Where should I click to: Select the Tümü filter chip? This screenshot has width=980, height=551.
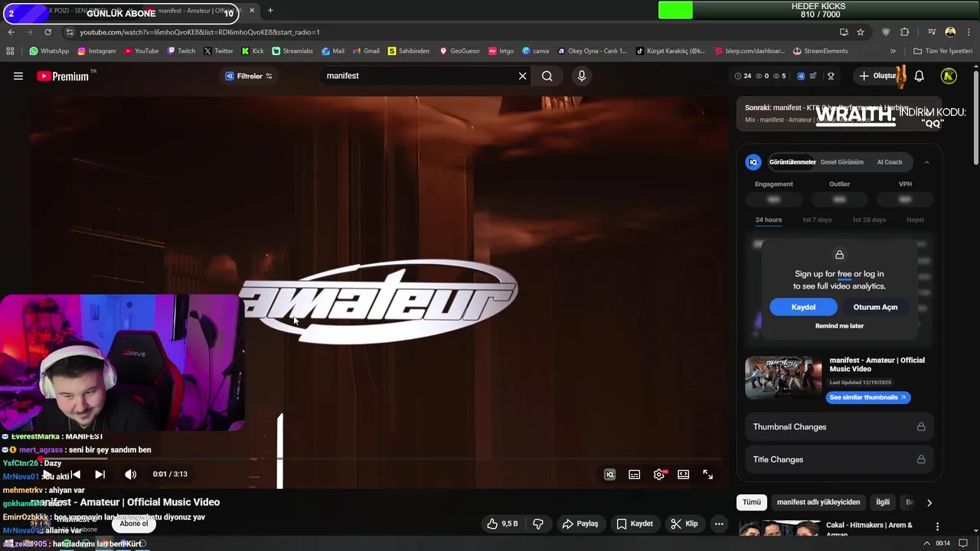(752, 502)
